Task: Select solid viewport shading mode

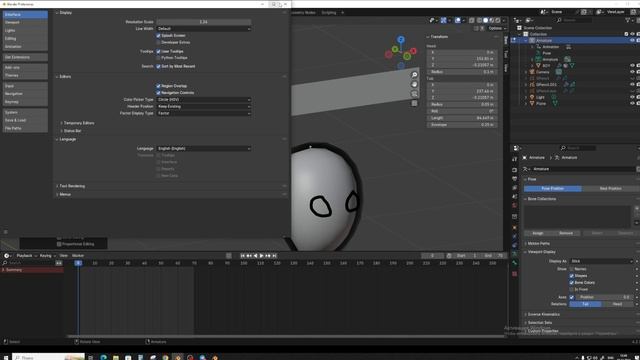Action: pos(485,20)
